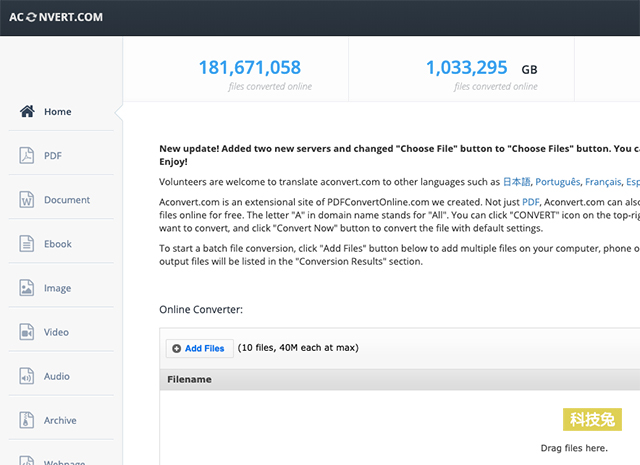640x465 pixels.
Task: Click the 181,671,058 files converted counter
Action: (250, 68)
